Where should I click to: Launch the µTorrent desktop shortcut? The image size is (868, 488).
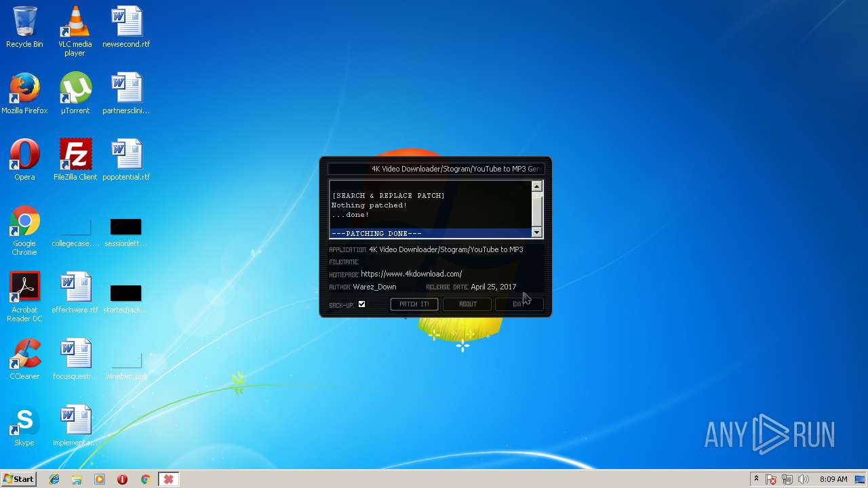[75, 94]
